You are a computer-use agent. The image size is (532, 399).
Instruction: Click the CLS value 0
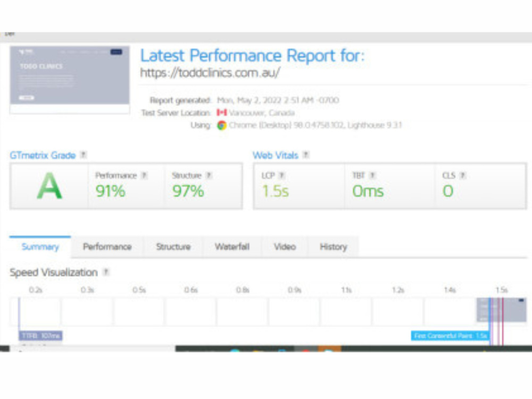tap(448, 191)
